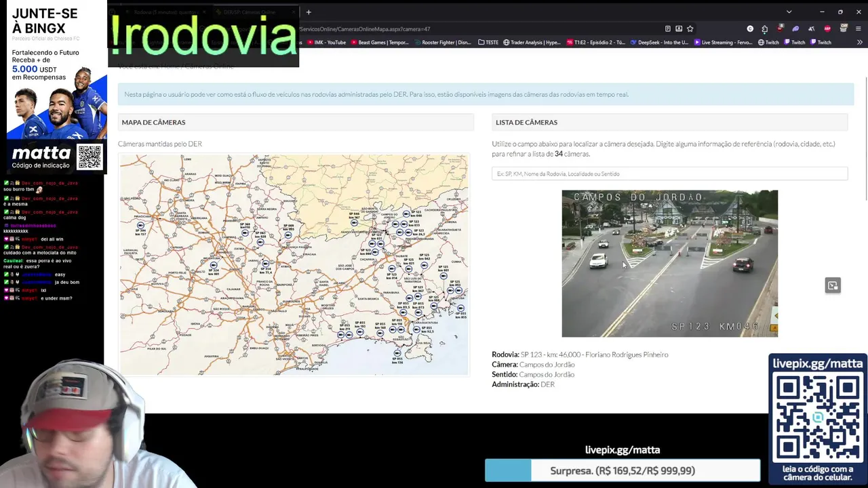Image resolution: width=868 pixels, height=488 pixels.
Task: Open the ABP ad blocker extension
Action: 827,28
